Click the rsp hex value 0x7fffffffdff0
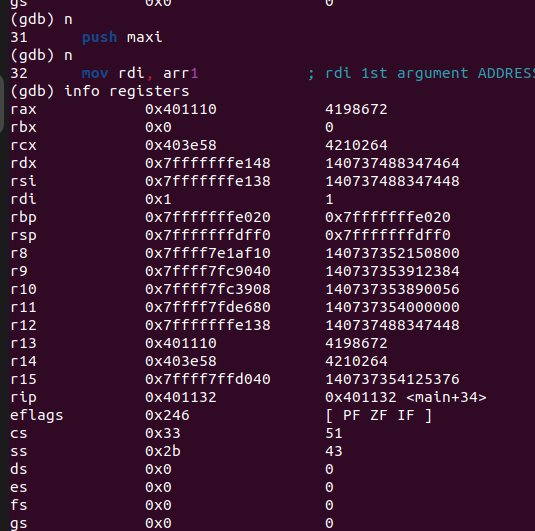The width and height of the screenshot is (535, 531). click(208, 235)
